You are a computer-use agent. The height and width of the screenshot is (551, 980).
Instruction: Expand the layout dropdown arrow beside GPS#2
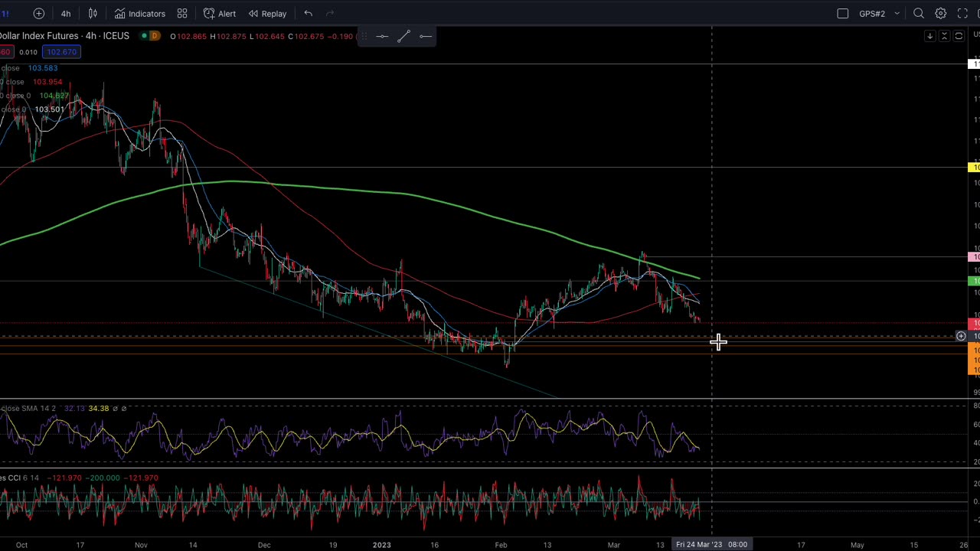click(x=897, y=13)
